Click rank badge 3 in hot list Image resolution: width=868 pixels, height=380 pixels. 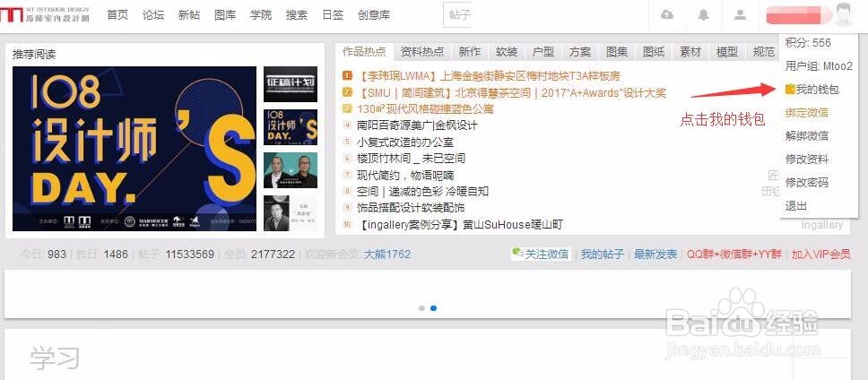pos(348,108)
